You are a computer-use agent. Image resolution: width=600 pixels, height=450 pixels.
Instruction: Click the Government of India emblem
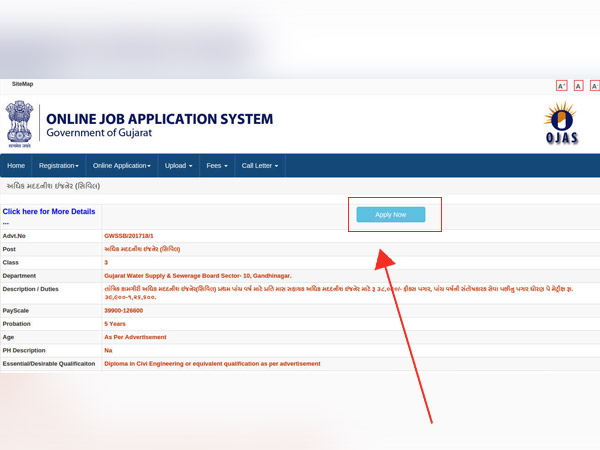(19, 124)
